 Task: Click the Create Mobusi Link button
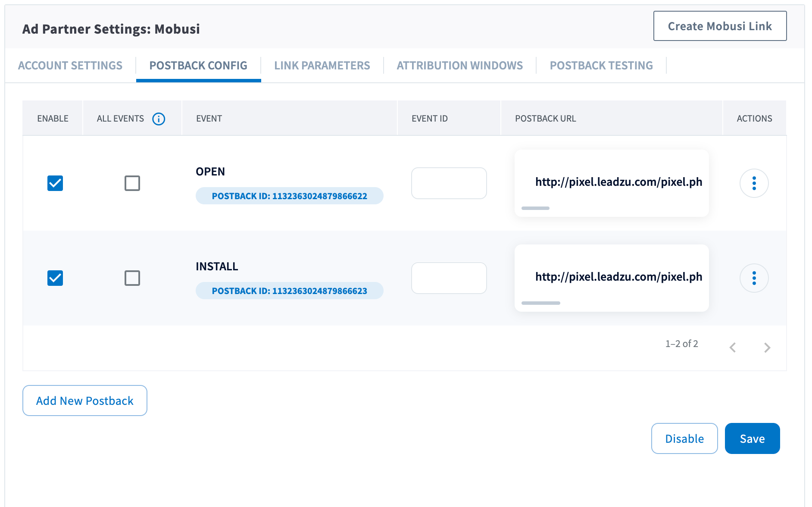(720, 26)
